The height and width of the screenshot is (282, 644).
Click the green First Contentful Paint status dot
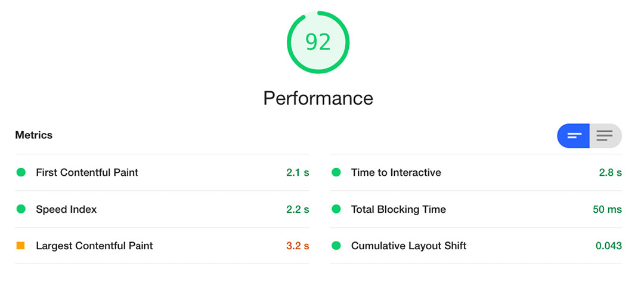coord(21,172)
